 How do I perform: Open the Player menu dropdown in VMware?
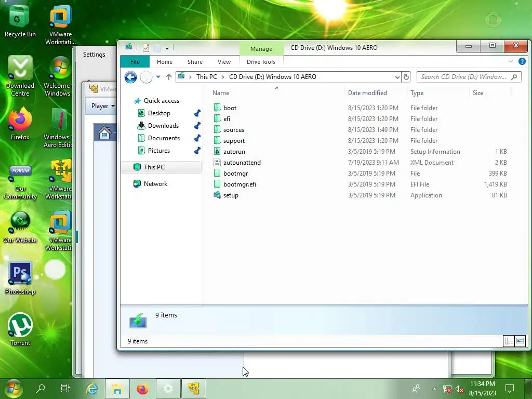point(103,106)
